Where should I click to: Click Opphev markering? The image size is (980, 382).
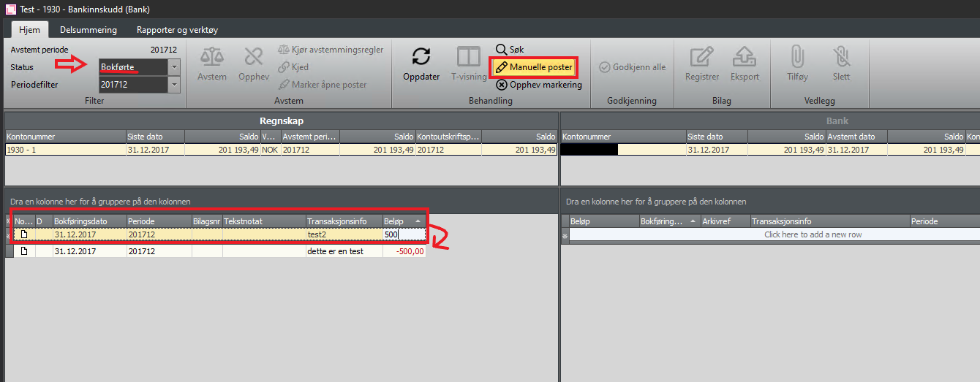[x=539, y=85]
